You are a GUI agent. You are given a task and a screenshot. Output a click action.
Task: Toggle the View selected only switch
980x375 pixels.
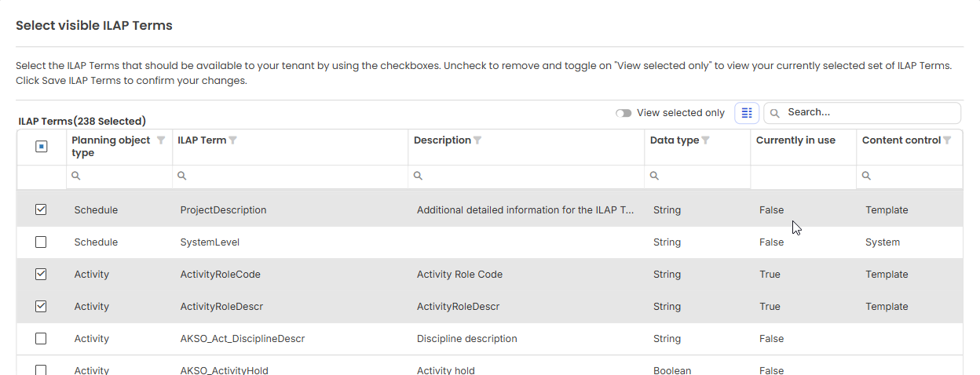[x=623, y=113]
